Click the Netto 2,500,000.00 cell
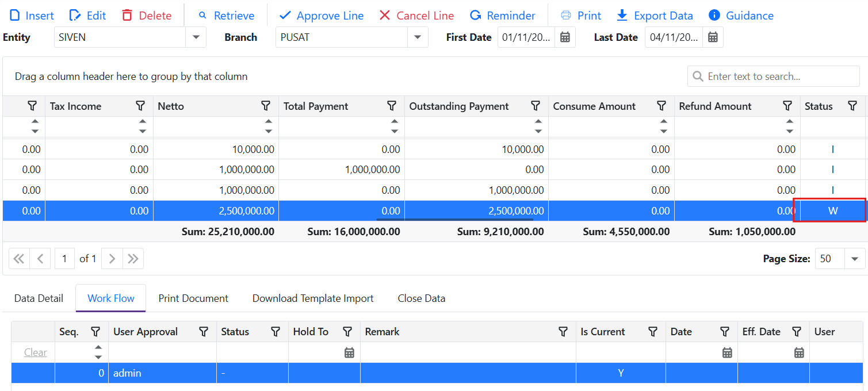The image size is (868, 391). click(216, 211)
